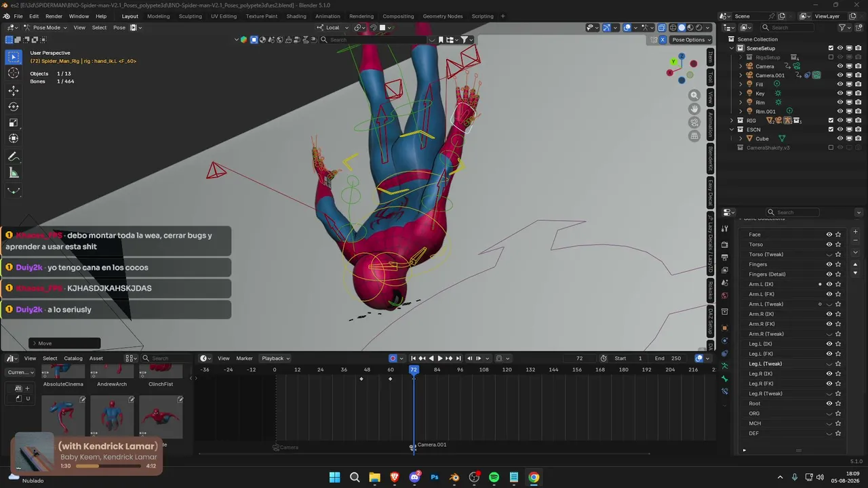Move bone collection up
This screenshot has width=868, height=488.
pos(855,264)
